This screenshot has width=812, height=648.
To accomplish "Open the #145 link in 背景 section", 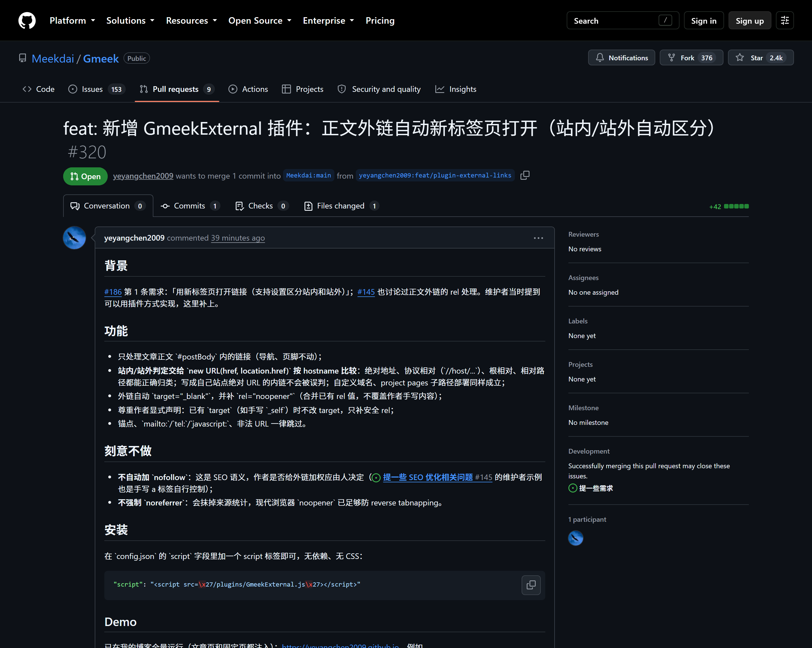I will pos(366,292).
